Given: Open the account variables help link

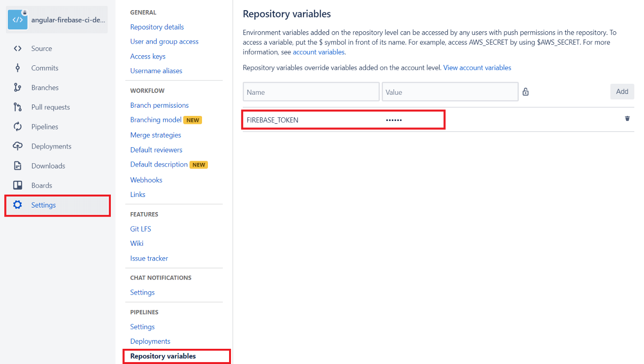Looking at the screenshot, I should tap(318, 52).
